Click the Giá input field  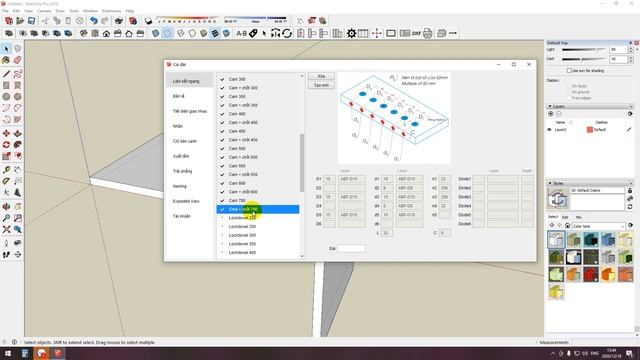point(351,248)
